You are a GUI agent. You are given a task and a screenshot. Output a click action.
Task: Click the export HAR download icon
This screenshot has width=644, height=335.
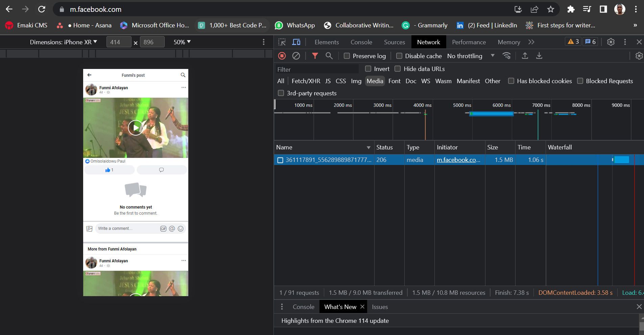click(539, 56)
